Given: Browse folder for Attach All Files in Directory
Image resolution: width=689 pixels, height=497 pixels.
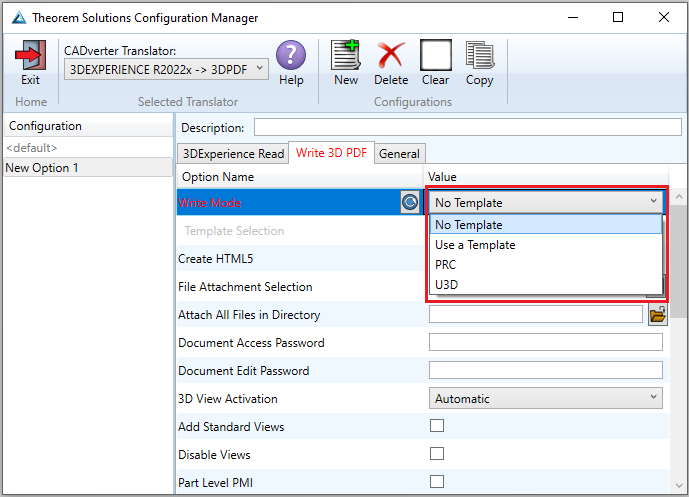Looking at the screenshot, I should [x=657, y=315].
